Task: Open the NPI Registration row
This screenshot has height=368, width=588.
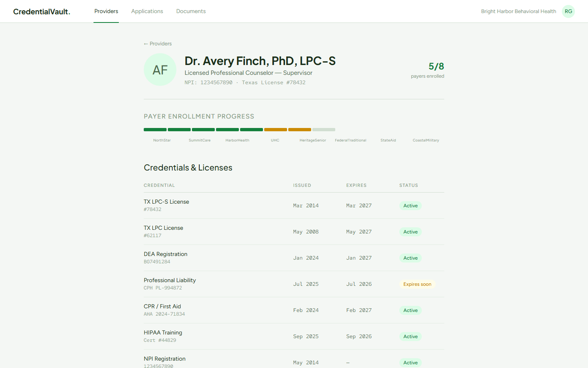Action: [x=294, y=359]
